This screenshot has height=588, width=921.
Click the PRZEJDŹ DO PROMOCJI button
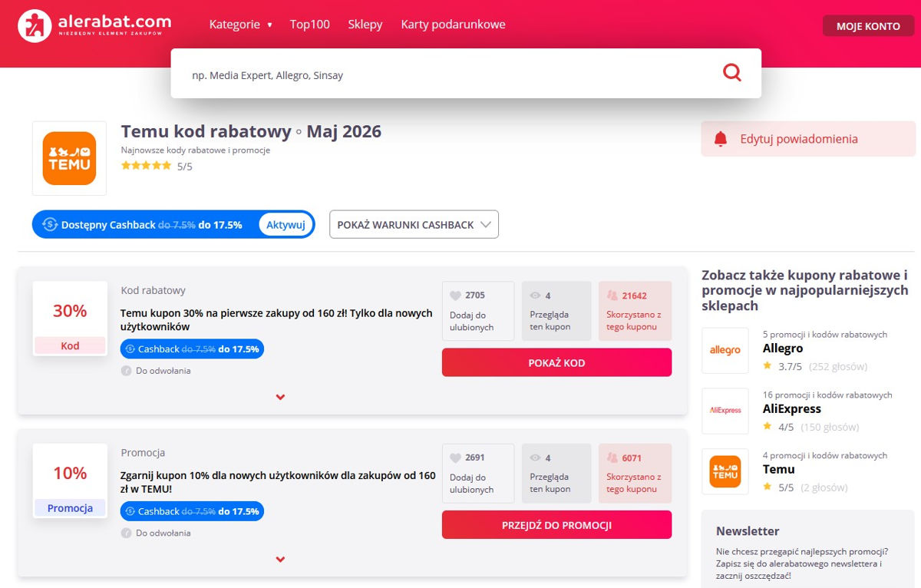point(556,525)
